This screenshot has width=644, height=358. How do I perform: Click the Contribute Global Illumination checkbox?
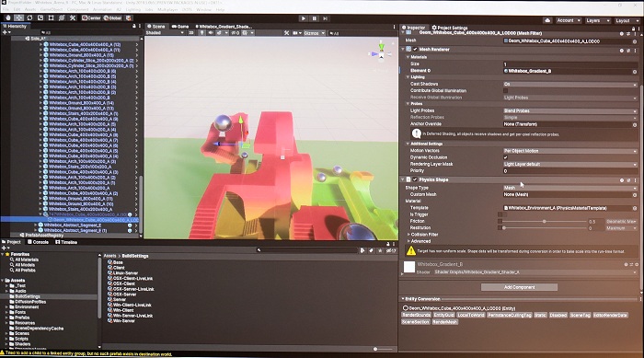coord(506,91)
